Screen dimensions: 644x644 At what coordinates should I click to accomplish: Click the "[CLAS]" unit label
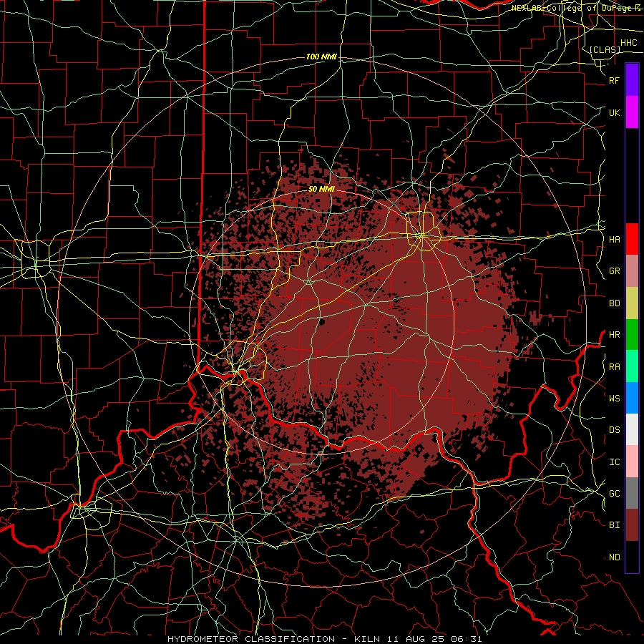pyautogui.click(x=604, y=49)
